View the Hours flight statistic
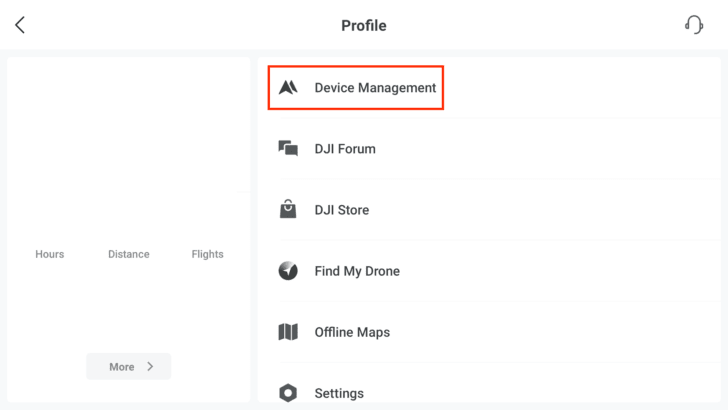This screenshot has width=728, height=410. point(50,254)
